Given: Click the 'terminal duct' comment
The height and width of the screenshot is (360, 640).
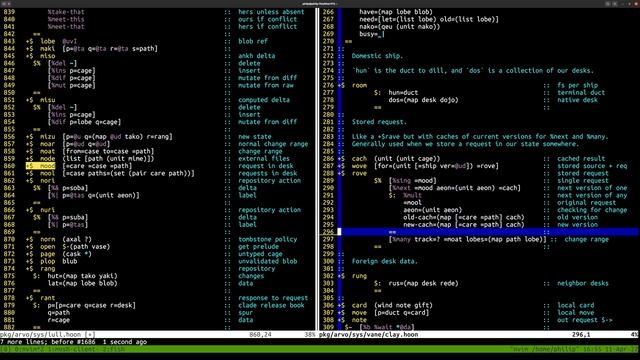Looking at the screenshot, I should pos(581,93).
